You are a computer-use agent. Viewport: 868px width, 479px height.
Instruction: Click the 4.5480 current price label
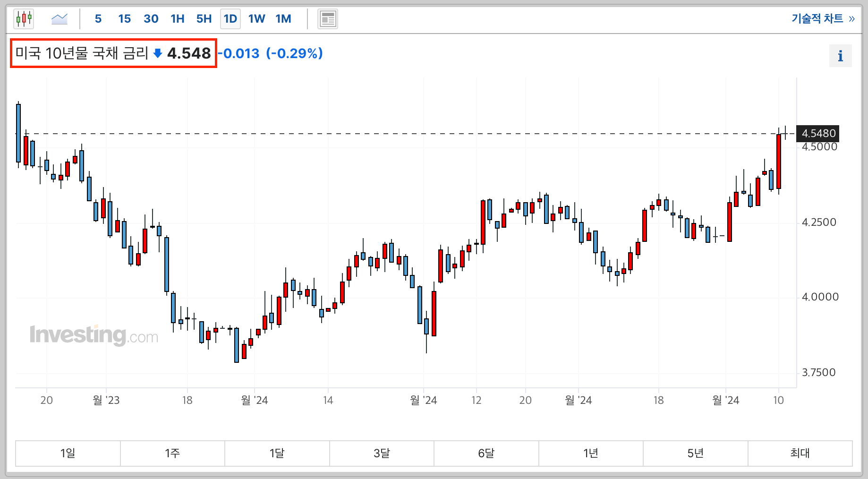click(x=818, y=134)
